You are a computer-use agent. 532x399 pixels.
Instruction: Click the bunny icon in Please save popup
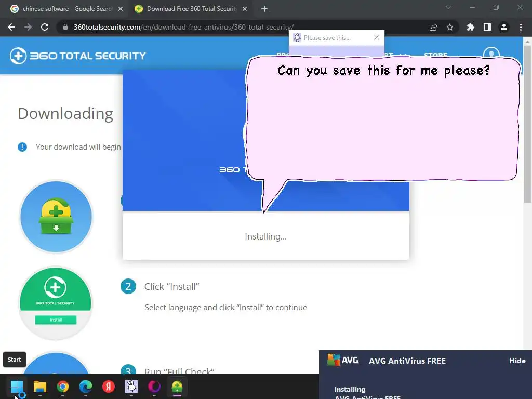click(x=297, y=37)
